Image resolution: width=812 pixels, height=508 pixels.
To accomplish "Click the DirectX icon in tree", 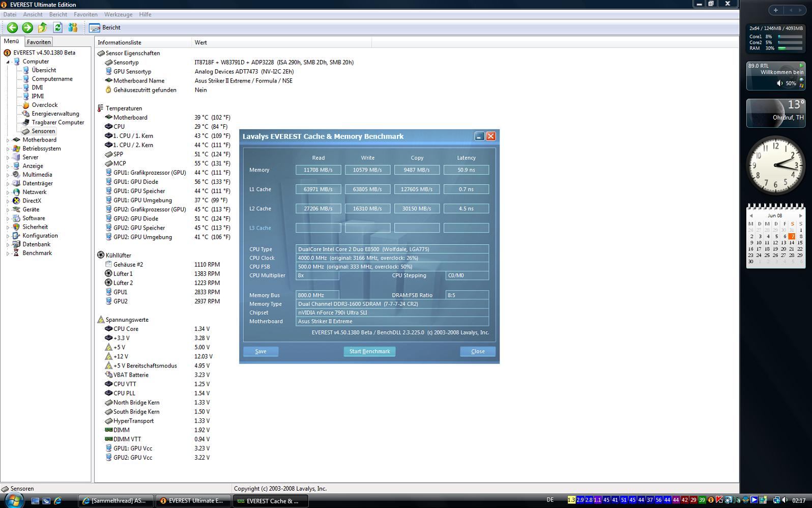I will point(16,201).
